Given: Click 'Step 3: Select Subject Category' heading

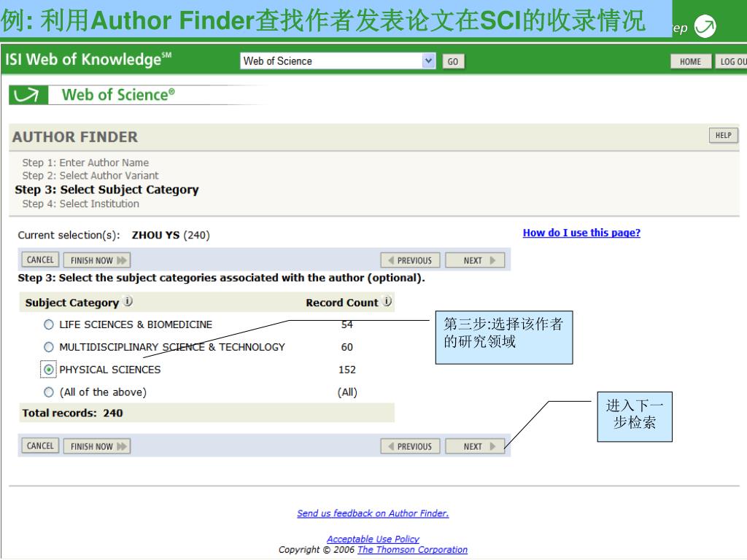Looking at the screenshot, I should pyautogui.click(x=107, y=190).
